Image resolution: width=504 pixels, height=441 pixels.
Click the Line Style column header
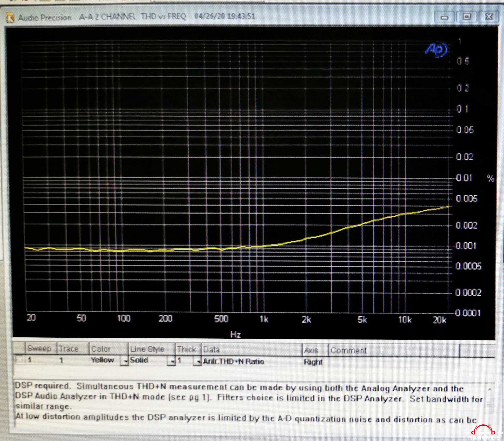pos(151,349)
